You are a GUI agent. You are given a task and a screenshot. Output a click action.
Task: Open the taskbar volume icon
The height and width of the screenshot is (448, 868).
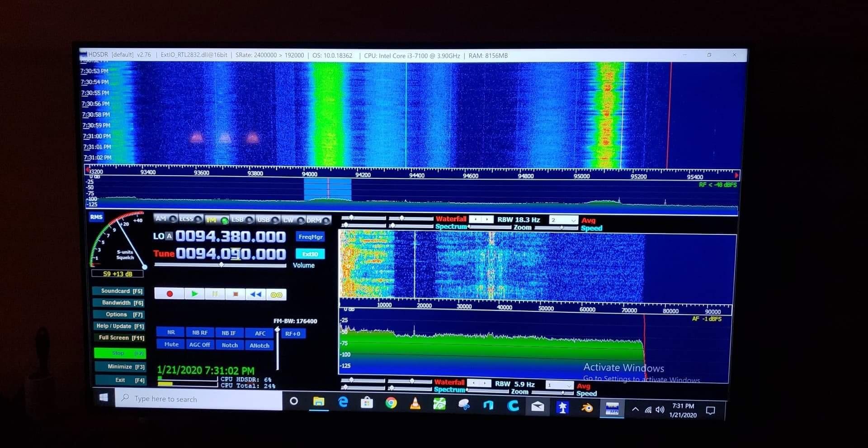[x=660, y=410]
